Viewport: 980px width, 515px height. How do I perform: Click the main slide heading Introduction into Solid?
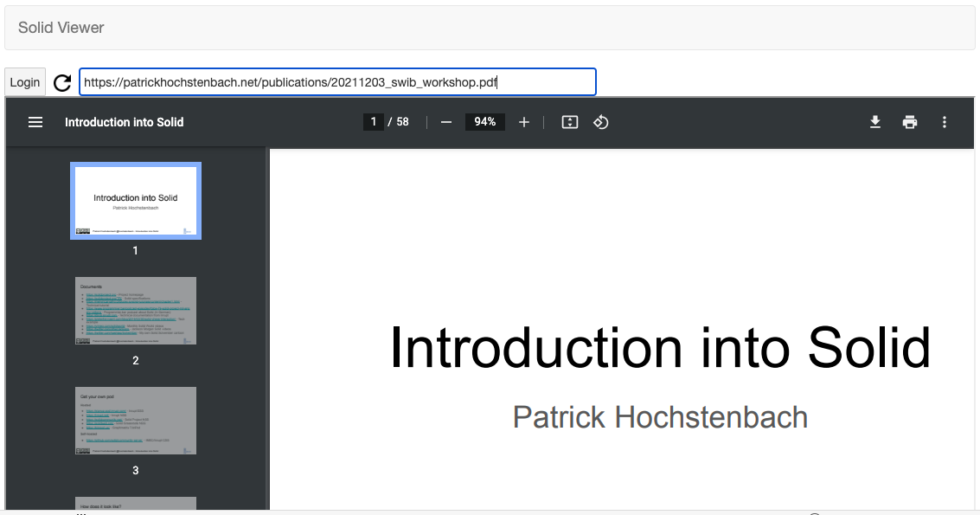661,348
